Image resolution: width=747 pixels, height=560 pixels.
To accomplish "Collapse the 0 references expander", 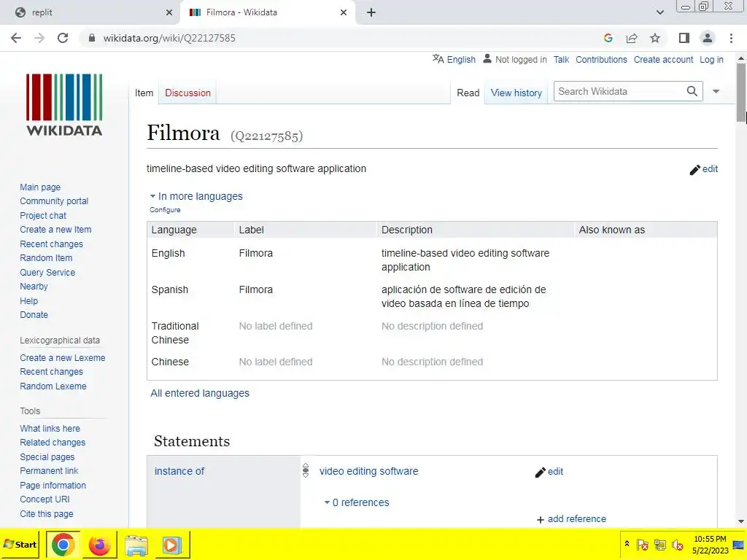I will click(357, 502).
